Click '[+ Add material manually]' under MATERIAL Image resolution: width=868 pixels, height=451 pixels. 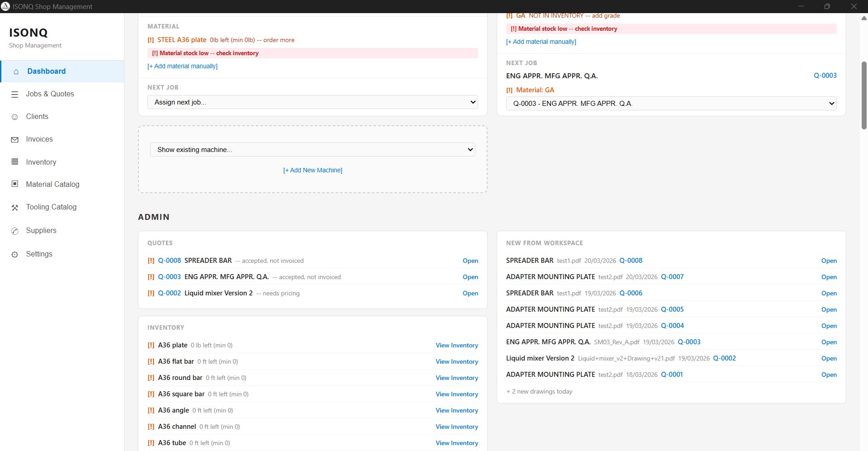click(x=182, y=66)
